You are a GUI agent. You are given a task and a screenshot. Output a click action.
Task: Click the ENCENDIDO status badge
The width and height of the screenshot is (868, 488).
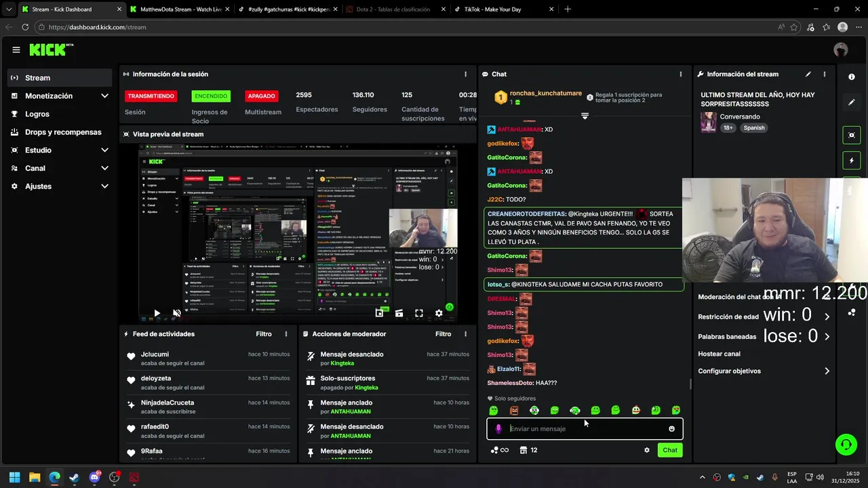[x=211, y=96]
